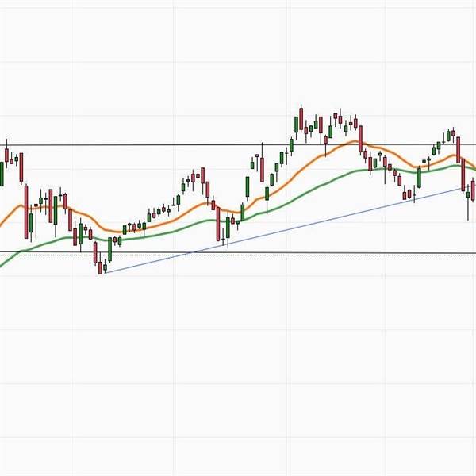Click the lowest red candle on the chart
This screenshot has width=476, height=476.
102,267
